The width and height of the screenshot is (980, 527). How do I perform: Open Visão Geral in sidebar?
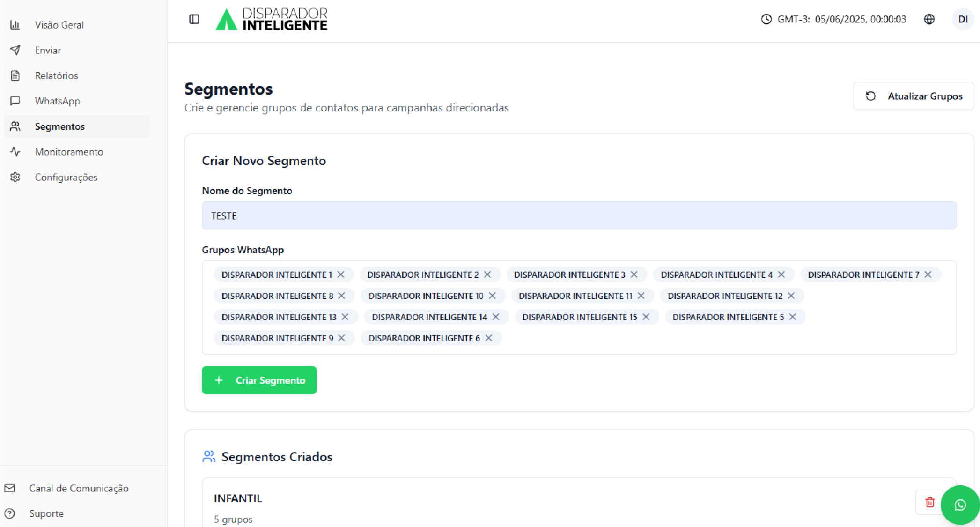pyautogui.click(x=77, y=25)
